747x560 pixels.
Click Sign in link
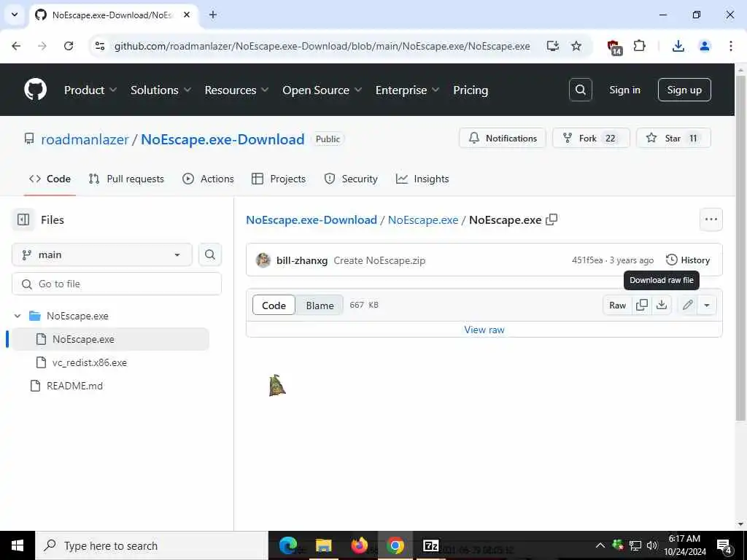pos(624,90)
